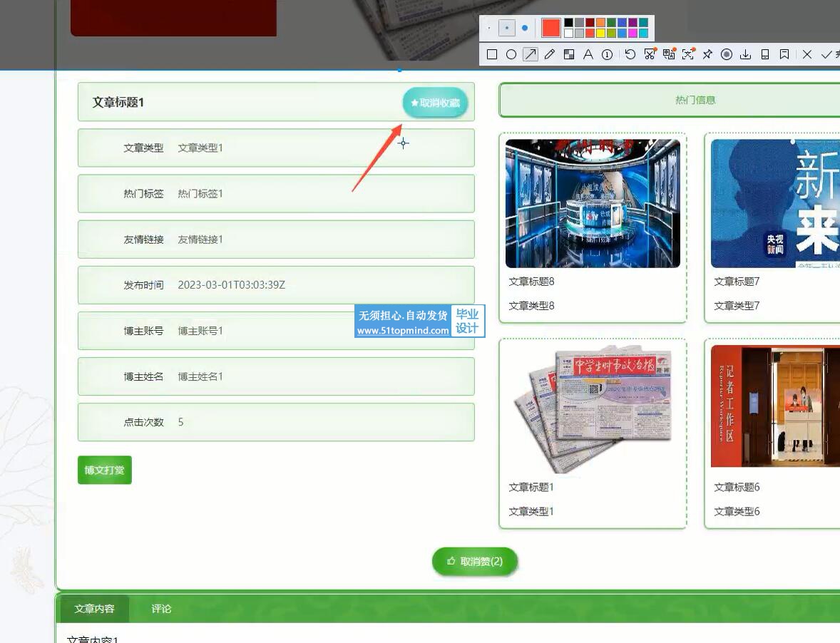
Task: Select the pencil freehand tool
Action: pos(550,55)
